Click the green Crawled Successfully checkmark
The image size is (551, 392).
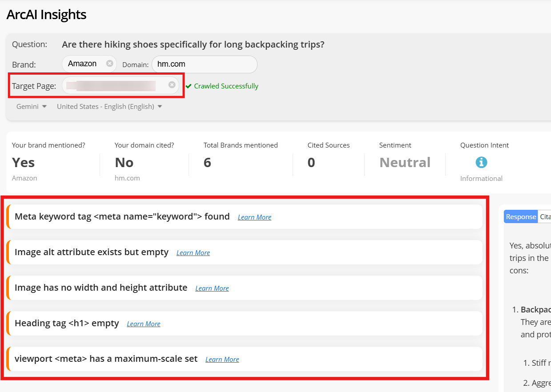(x=189, y=86)
